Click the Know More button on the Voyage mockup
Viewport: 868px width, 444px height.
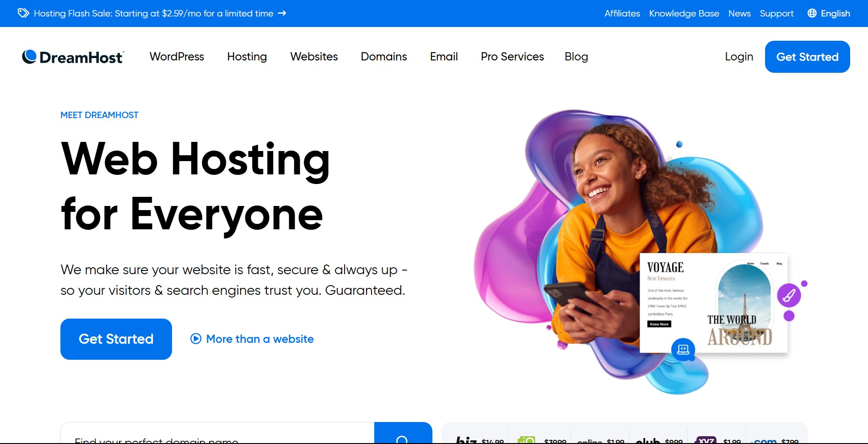pyautogui.click(x=659, y=324)
